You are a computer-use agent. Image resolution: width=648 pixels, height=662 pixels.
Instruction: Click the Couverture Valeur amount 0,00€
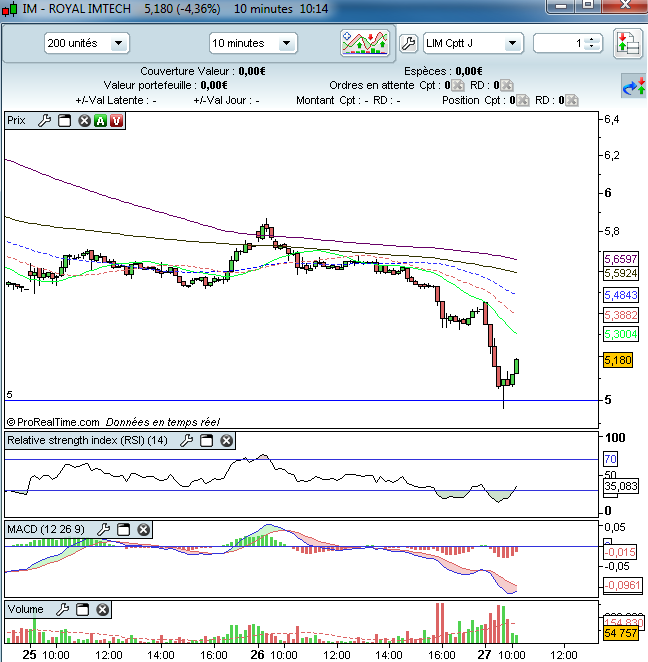[252, 71]
